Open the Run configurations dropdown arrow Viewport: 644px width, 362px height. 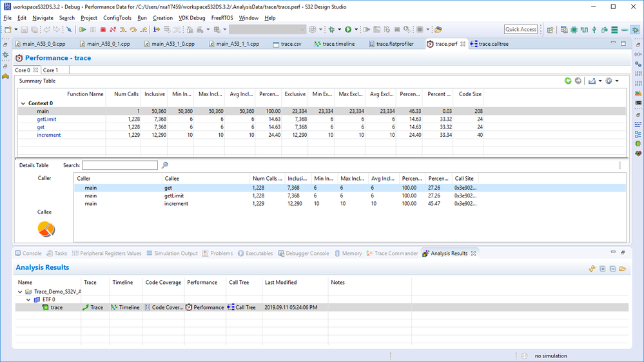(356, 30)
